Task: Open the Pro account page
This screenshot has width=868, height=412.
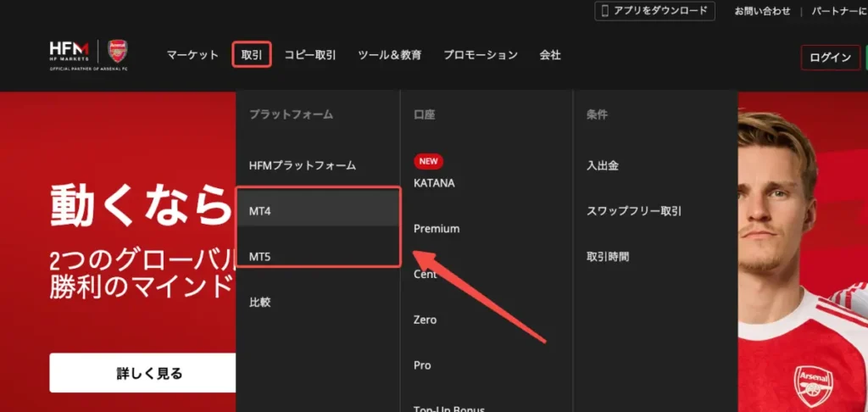Action: [422, 365]
